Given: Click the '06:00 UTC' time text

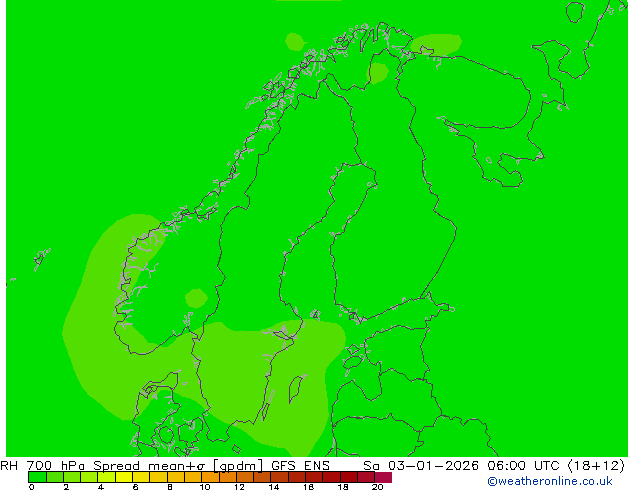Looking at the screenshot, I should (x=525, y=465).
